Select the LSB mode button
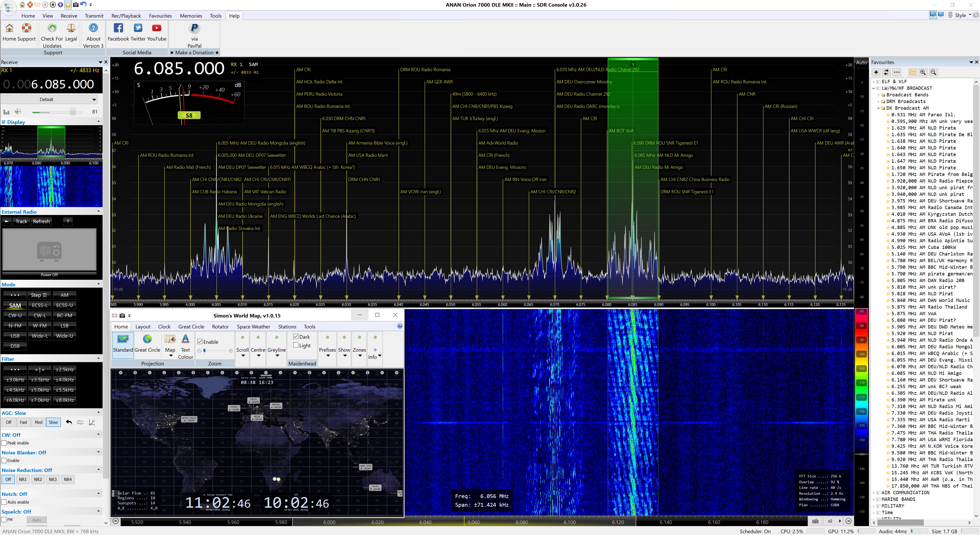 [64, 325]
